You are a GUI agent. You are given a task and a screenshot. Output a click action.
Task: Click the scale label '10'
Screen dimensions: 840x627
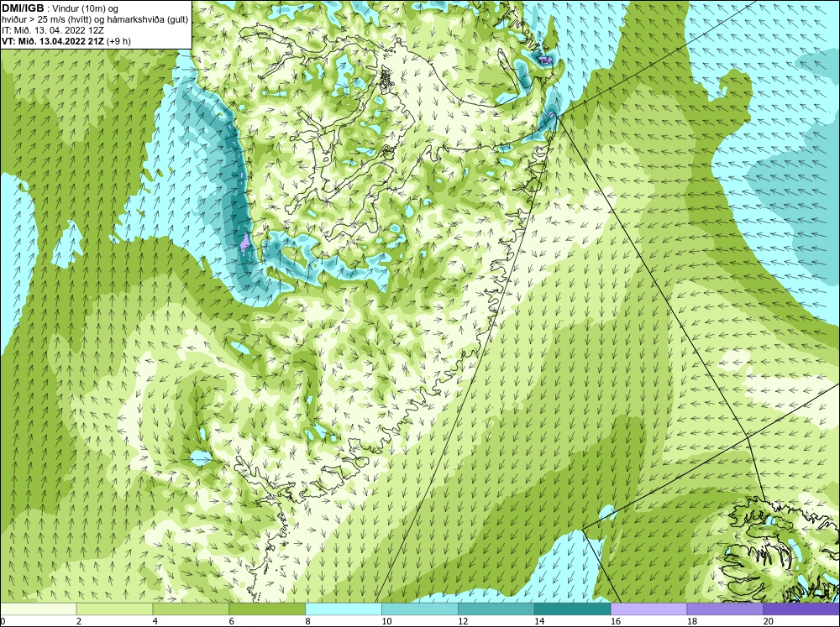coord(386,621)
